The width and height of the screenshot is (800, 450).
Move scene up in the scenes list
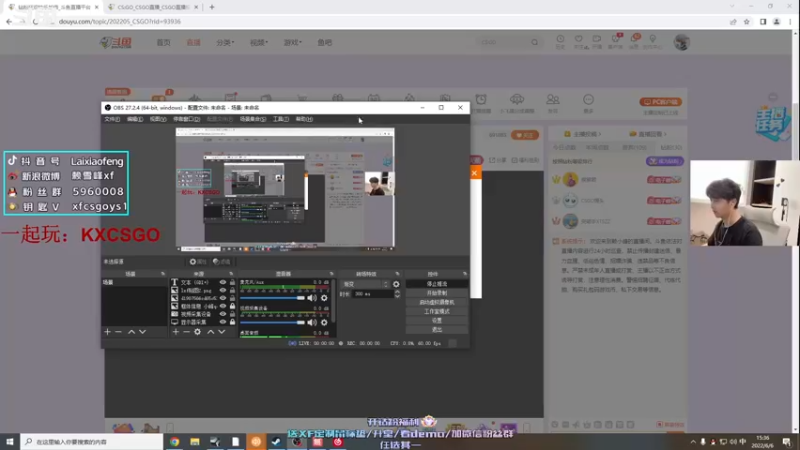(x=131, y=332)
